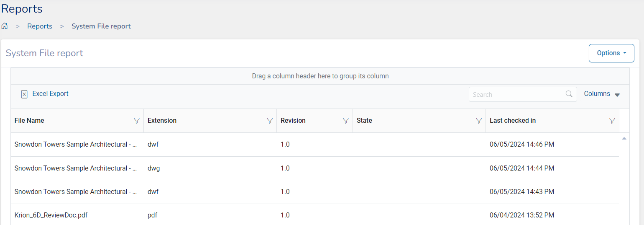Click the Excel Export link

pyautogui.click(x=50, y=94)
